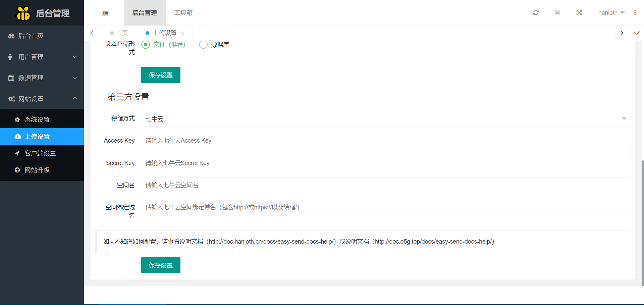Click the sidebar collapse menu icon
The width and height of the screenshot is (644, 305).
tap(105, 13)
